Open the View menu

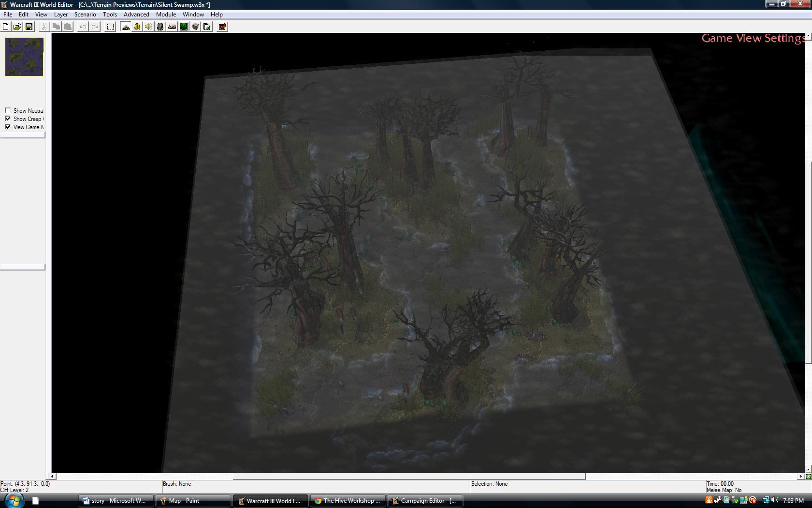(41, 15)
